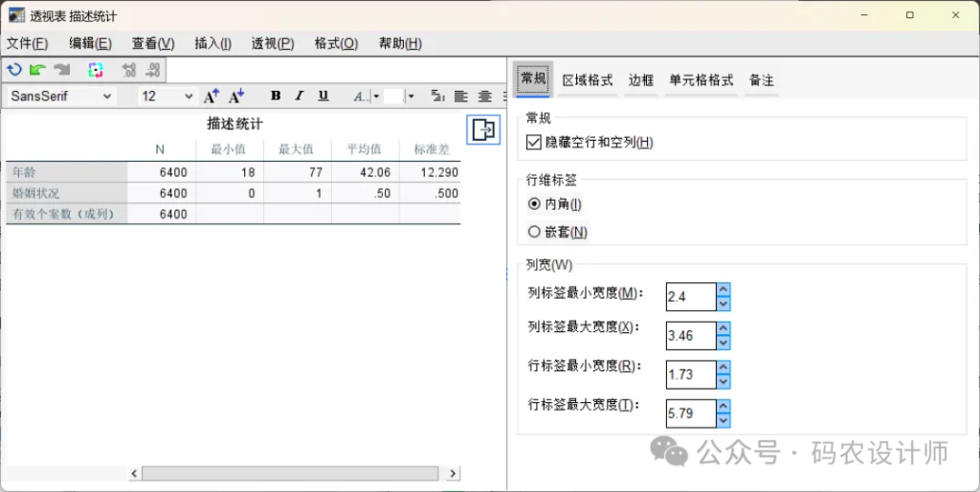Toggle underline formatting
The width and height of the screenshot is (980, 492).
point(323,96)
